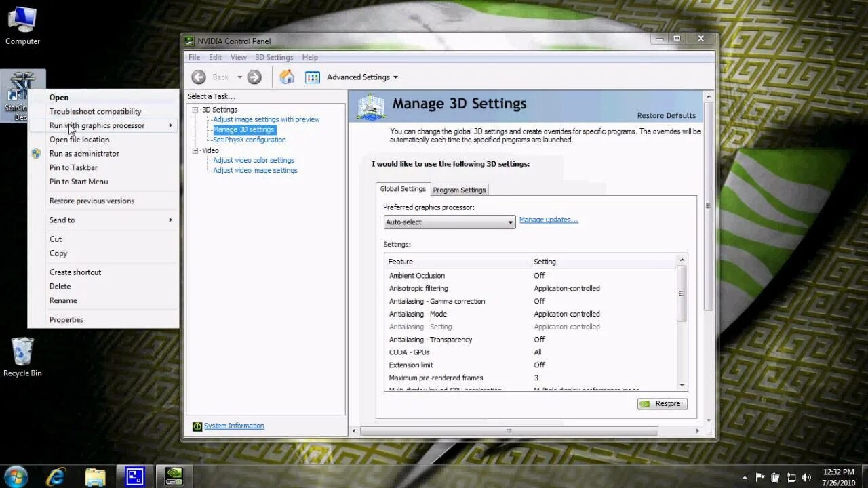Open the File menu
The width and height of the screenshot is (868, 488).
195,58
